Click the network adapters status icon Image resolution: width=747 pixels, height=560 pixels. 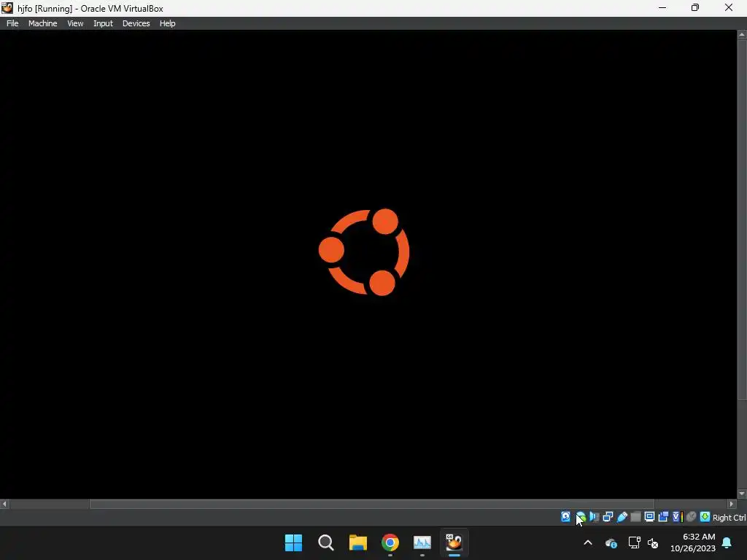[x=608, y=517]
